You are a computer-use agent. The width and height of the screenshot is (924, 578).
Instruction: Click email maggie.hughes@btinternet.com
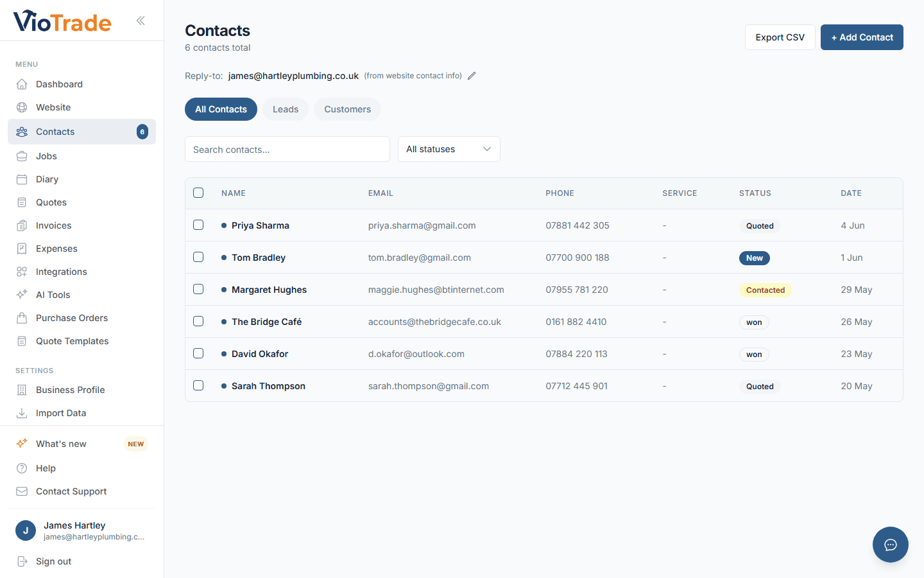click(x=436, y=290)
